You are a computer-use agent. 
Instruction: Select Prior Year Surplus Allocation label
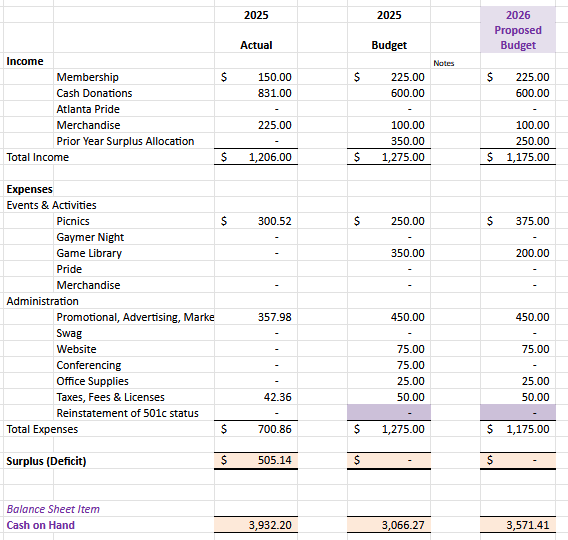click(x=125, y=141)
